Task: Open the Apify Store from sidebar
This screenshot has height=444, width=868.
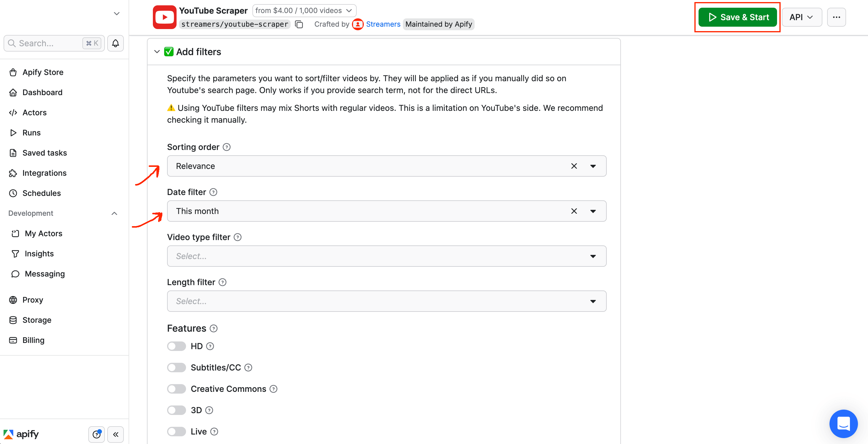Action: pos(43,72)
